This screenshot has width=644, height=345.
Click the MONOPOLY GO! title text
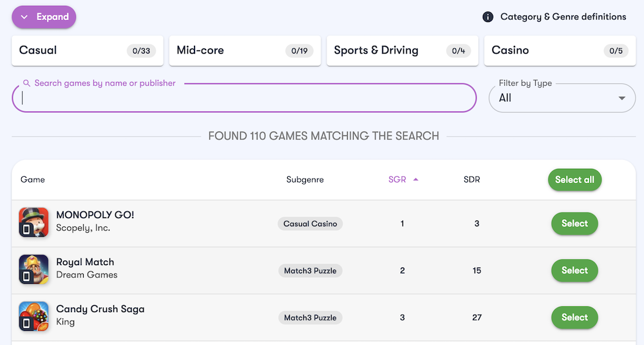point(95,215)
